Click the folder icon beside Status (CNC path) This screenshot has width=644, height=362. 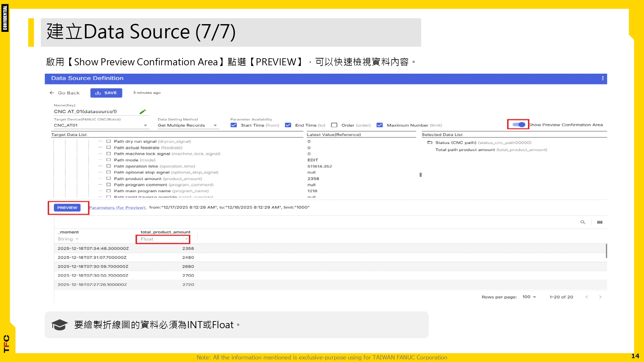(430, 142)
